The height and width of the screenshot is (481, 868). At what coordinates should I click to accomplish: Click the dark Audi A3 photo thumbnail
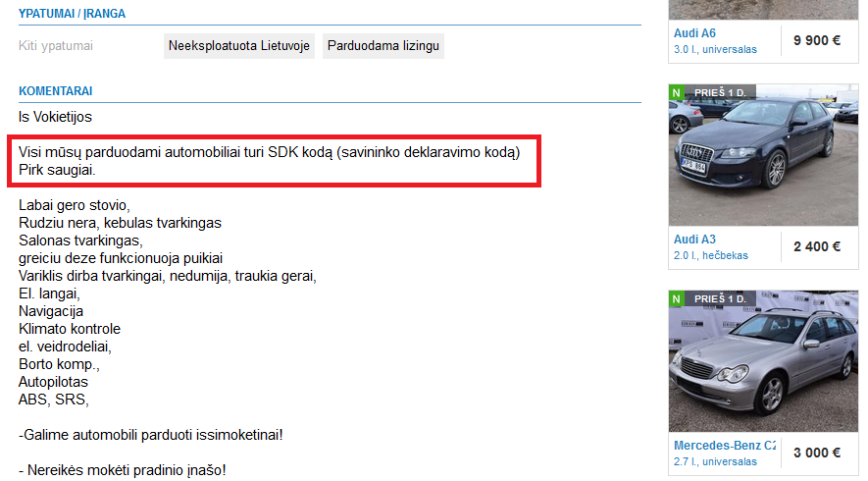click(763, 155)
